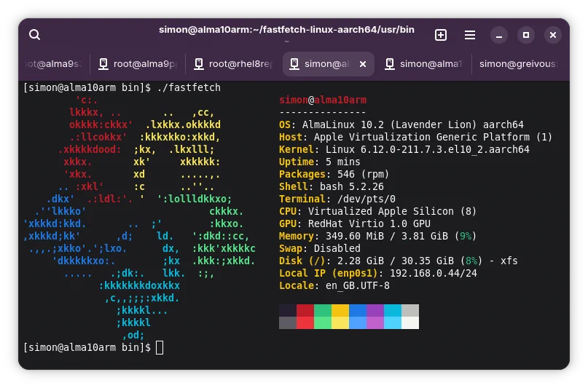Click the Packages 546 (rpm) line

click(334, 174)
